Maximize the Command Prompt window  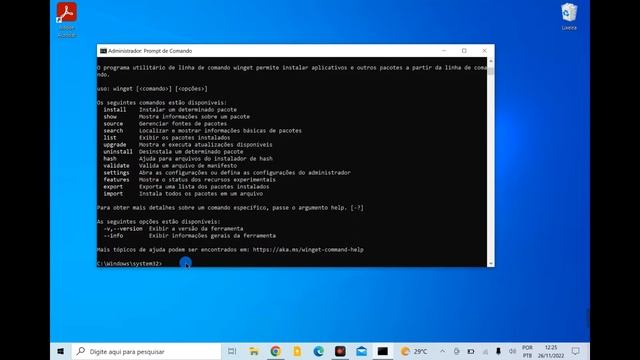pyautogui.click(x=464, y=51)
